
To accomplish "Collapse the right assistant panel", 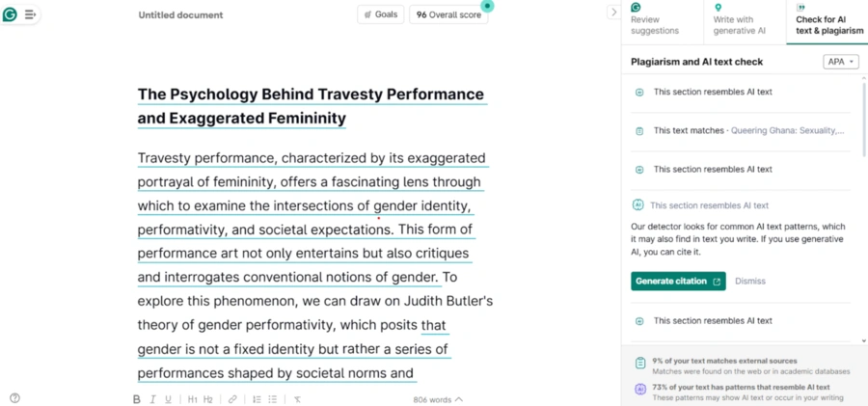I will click(613, 13).
